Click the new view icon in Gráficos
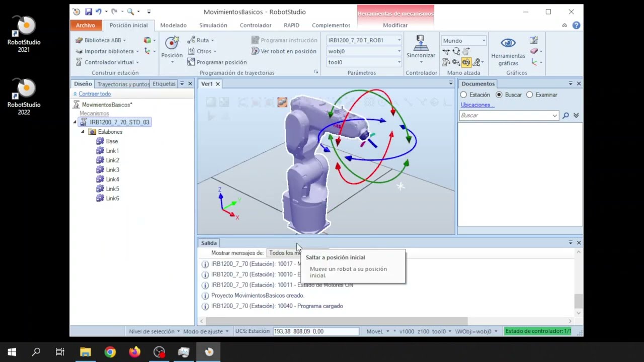644x362 pixels. pyautogui.click(x=534, y=40)
